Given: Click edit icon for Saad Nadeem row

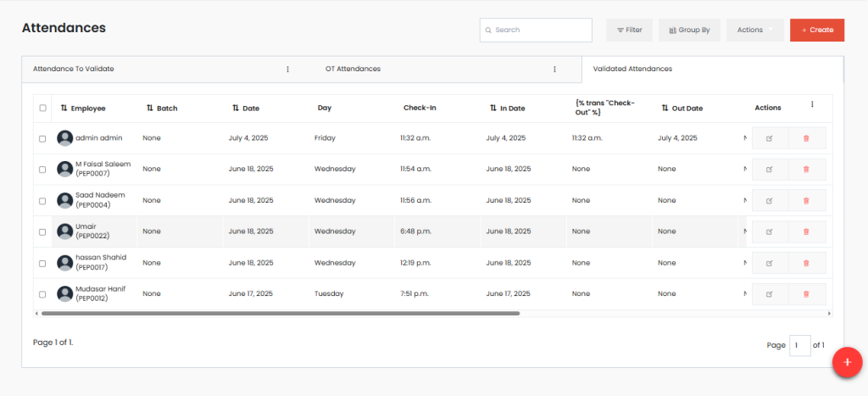Looking at the screenshot, I should point(770,201).
